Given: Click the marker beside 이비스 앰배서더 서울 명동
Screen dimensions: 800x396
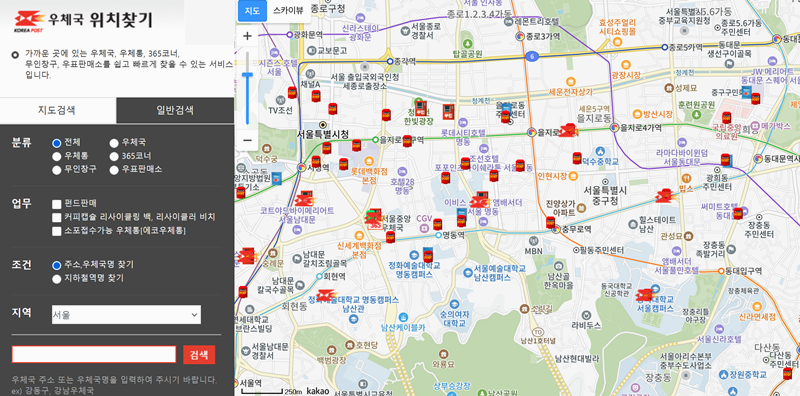Looking at the screenshot, I should [x=480, y=200].
